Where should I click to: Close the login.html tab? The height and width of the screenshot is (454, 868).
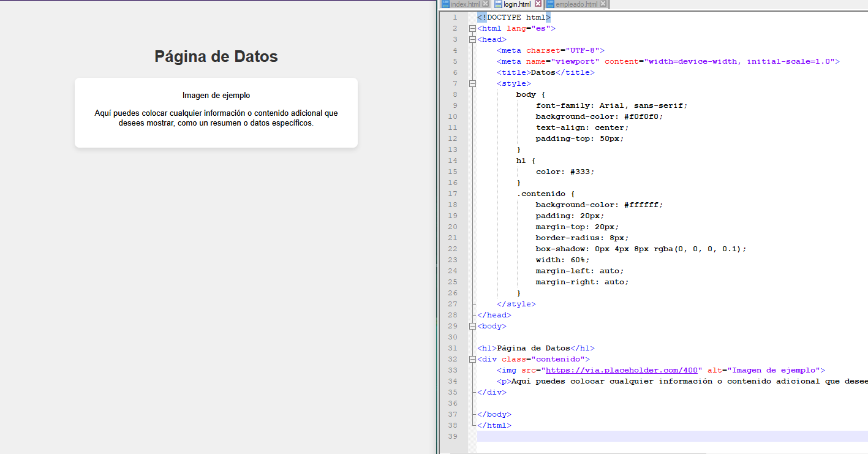(x=538, y=4)
